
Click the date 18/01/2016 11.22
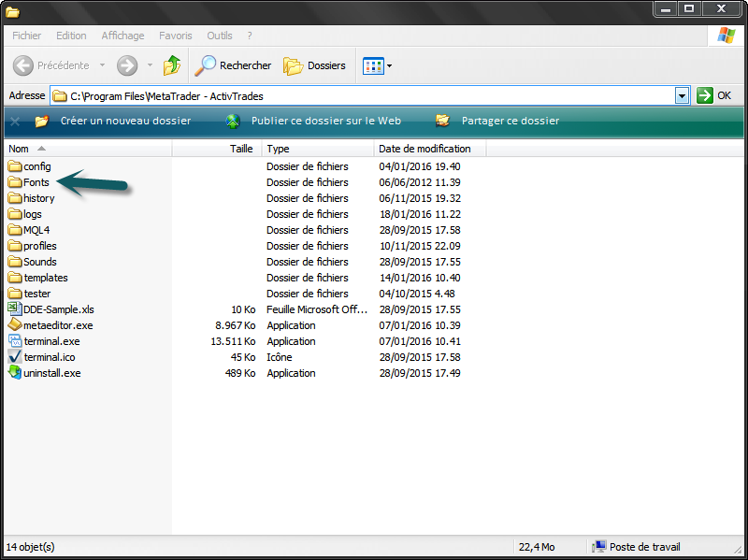[420, 214]
